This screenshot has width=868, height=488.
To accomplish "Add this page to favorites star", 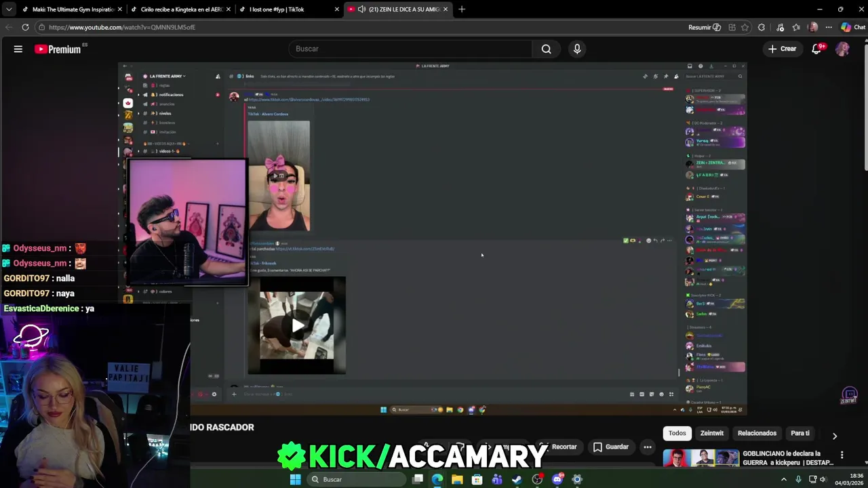I will click(x=745, y=27).
